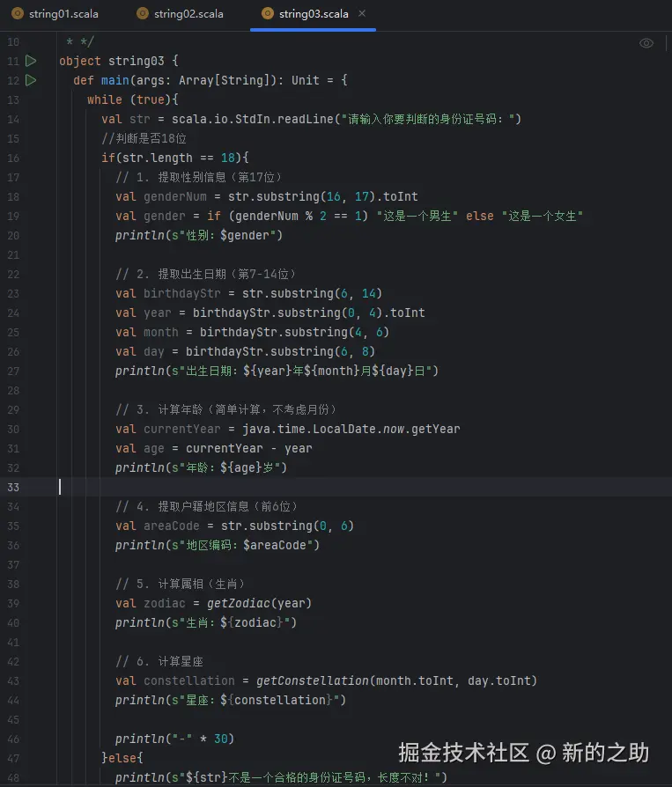Click '}else{' on line 47
This screenshot has height=787, width=672.
click(122, 759)
